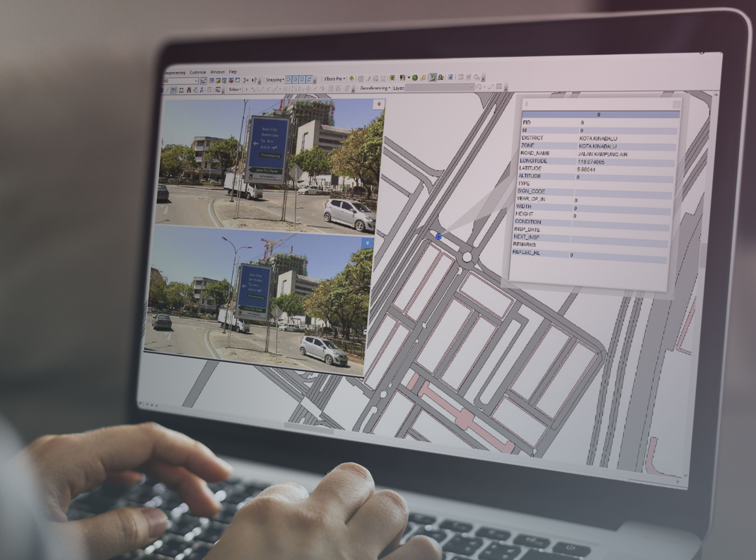Click the green circle info icon

point(415,78)
